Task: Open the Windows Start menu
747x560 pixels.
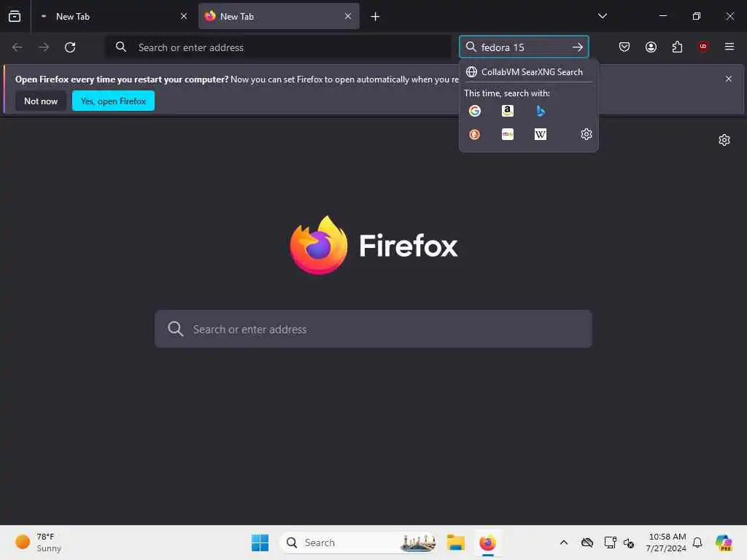Action: pyautogui.click(x=260, y=542)
